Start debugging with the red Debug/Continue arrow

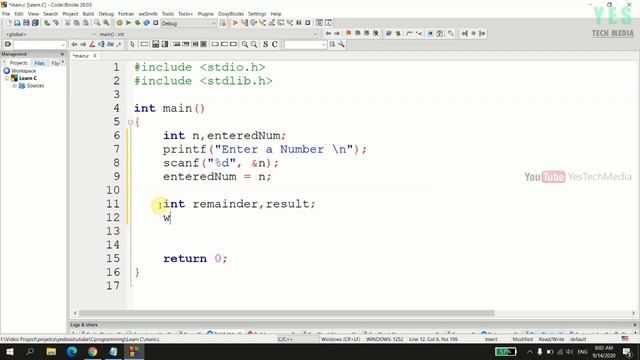click(x=235, y=23)
